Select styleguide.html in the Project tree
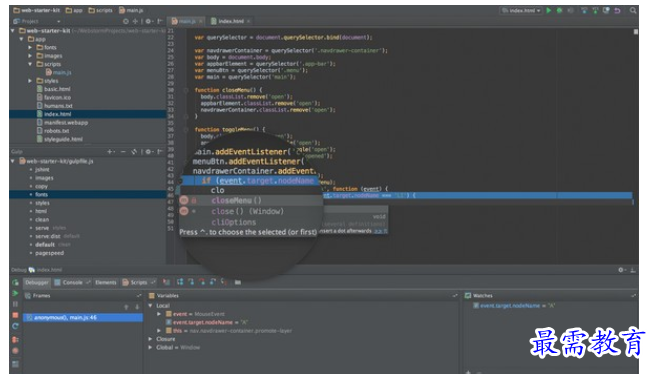Image resolution: width=654 pixels, height=374 pixels. coord(59,139)
